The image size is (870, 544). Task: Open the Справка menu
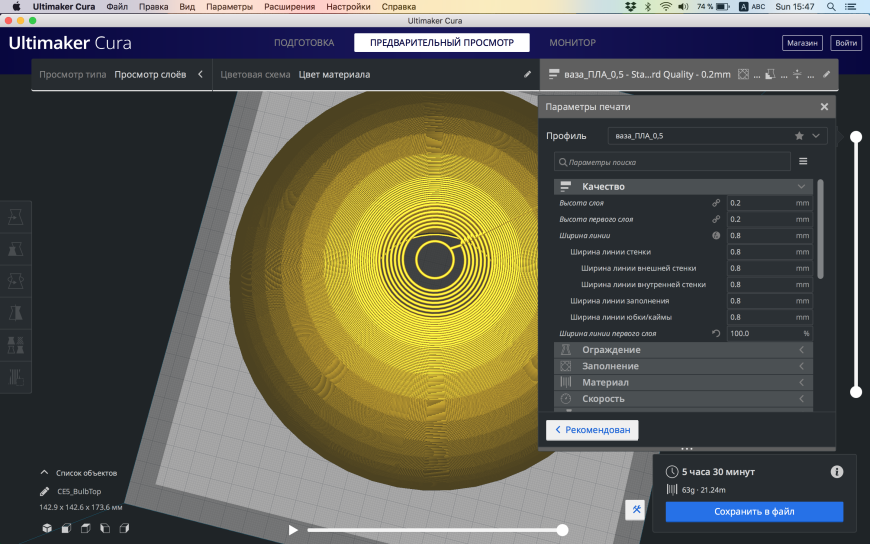(x=399, y=7)
